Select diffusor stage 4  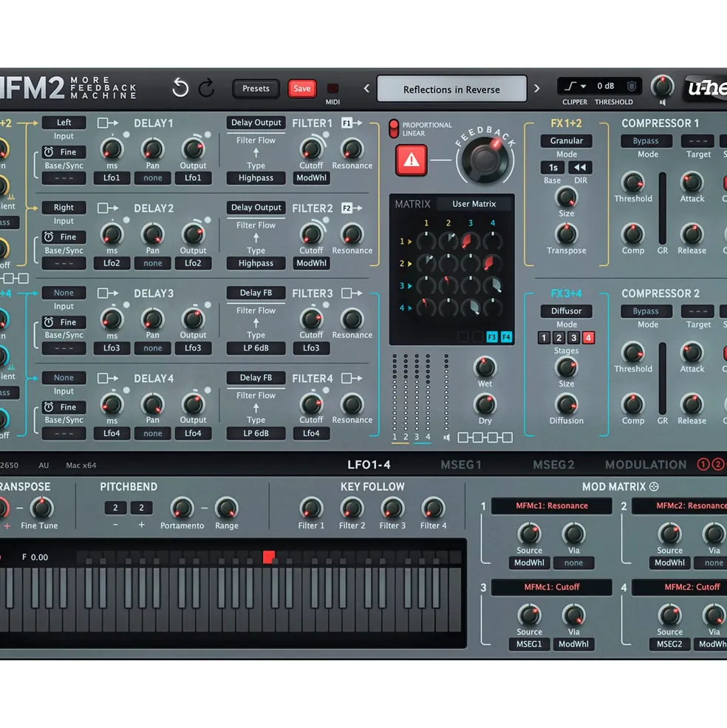pos(588,338)
